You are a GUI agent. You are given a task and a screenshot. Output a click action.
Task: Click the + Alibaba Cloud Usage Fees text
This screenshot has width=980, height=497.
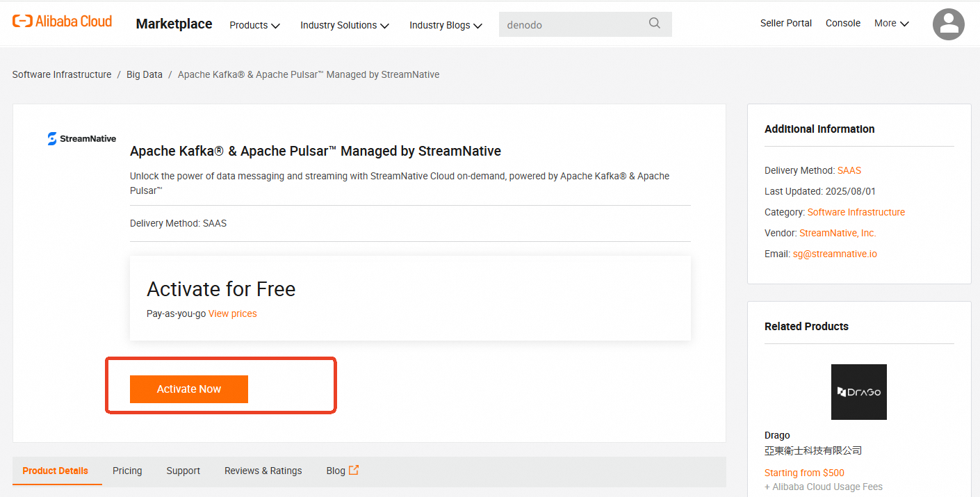point(824,487)
